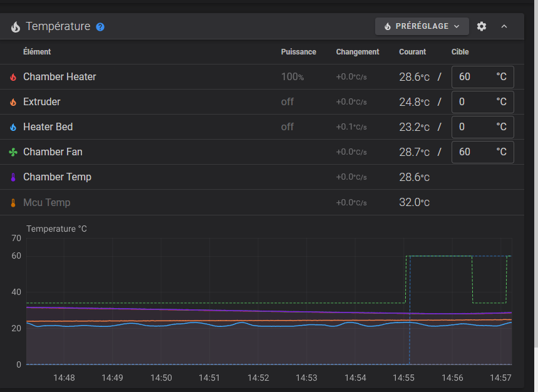Click the 14:55 time label on graph
The height and width of the screenshot is (392, 538).
tap(403, 378)
